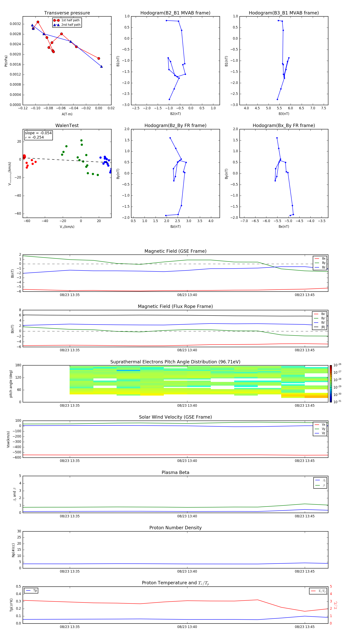The width and height of the screenshot is (351, 644).
Task: Click the "V_A(km/s)" x-axis label
Action: [67, 227]
